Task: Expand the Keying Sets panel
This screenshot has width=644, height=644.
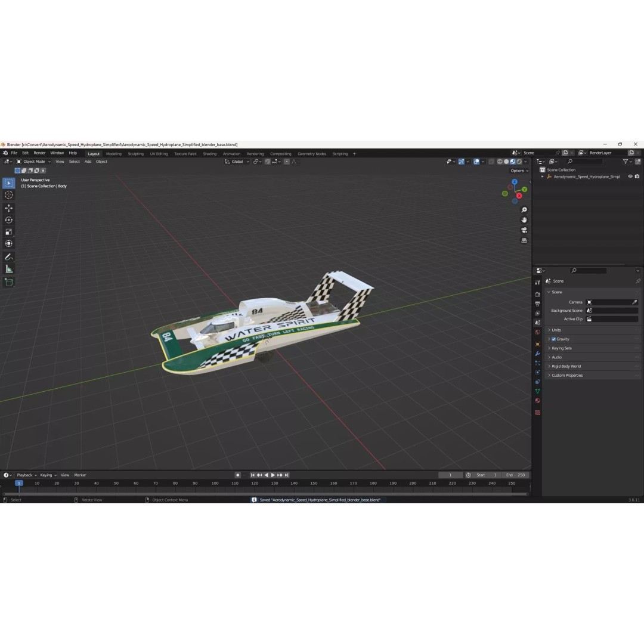Action: (x=562, y=348)
